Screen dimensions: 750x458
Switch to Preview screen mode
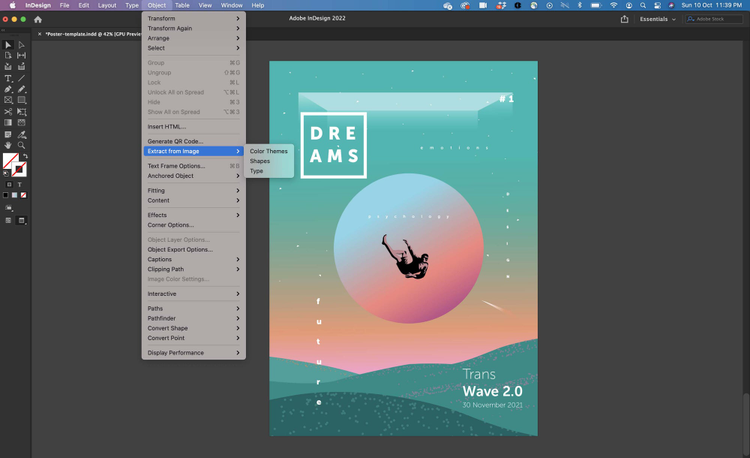pos(22,220)
